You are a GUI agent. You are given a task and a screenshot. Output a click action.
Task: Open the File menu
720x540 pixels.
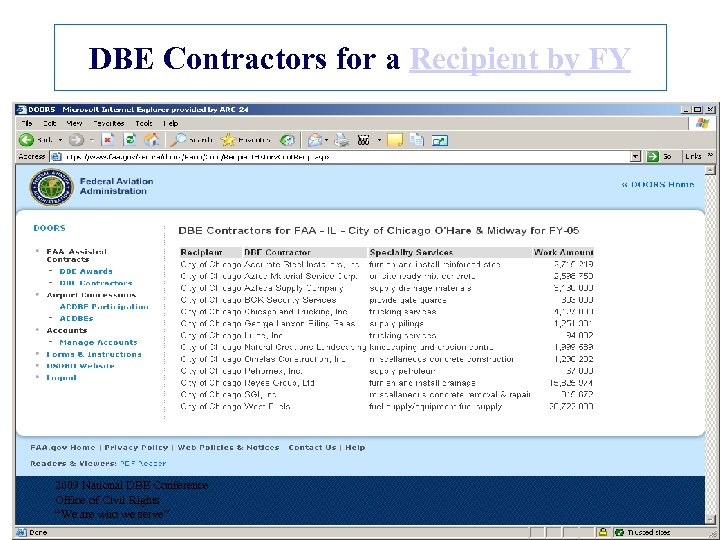[x=27, y=123]
